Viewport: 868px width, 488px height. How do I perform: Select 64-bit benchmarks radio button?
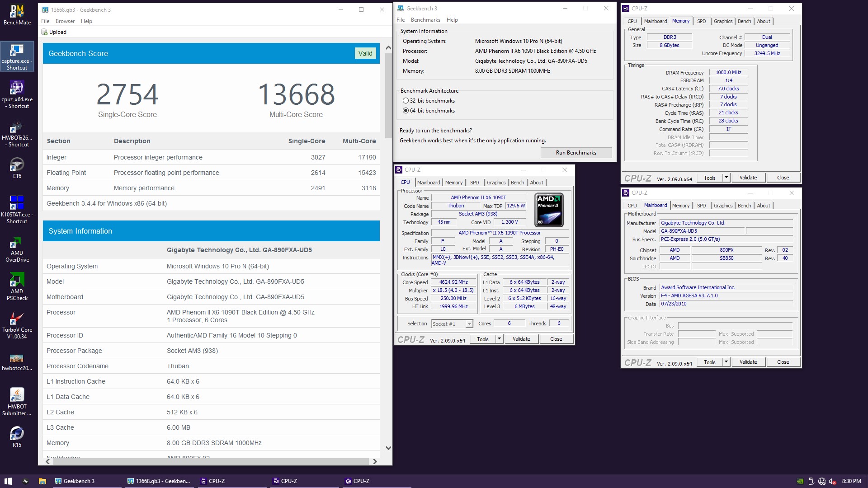point(406,111)
